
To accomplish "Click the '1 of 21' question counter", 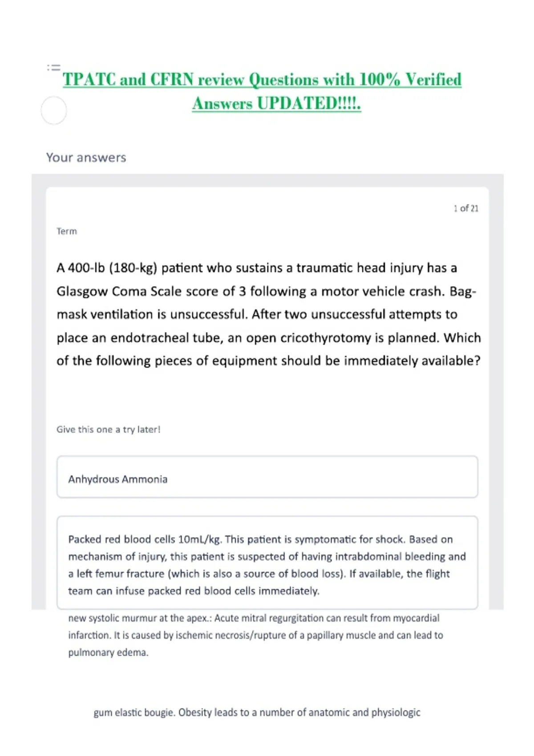I will coord(466,208).
